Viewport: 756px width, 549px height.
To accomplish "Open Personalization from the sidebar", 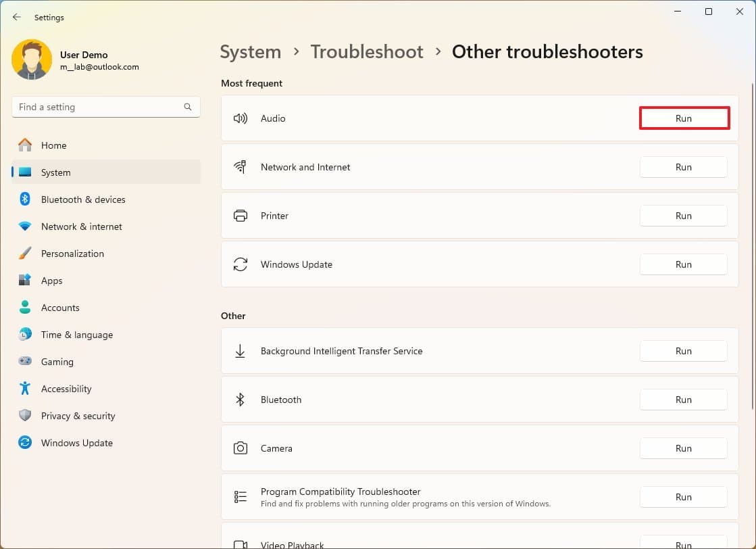I will [72, 254].
